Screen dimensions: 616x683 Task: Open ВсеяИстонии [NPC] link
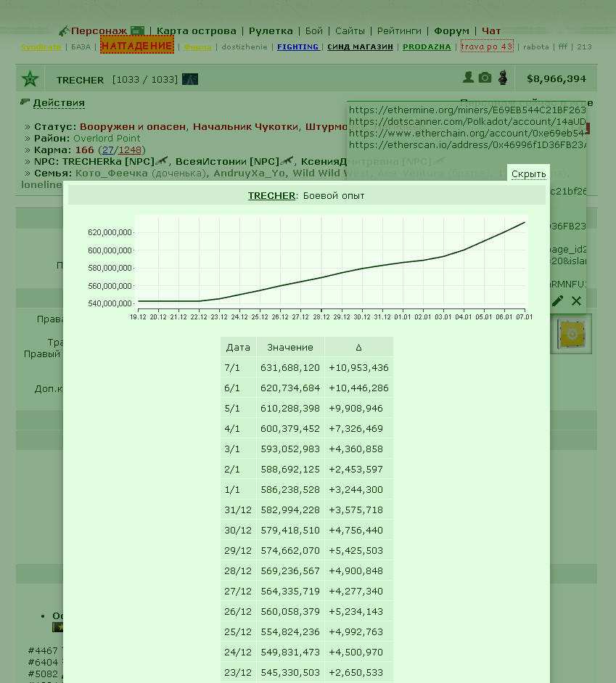[x=227, y=161]
